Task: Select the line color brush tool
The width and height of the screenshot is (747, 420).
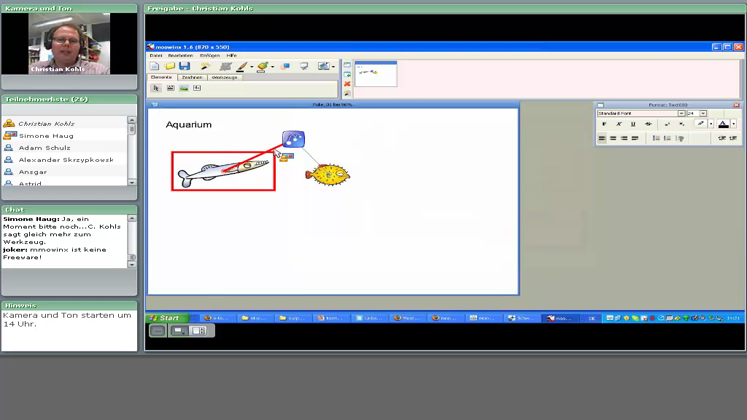Action: tap(242, 67)
